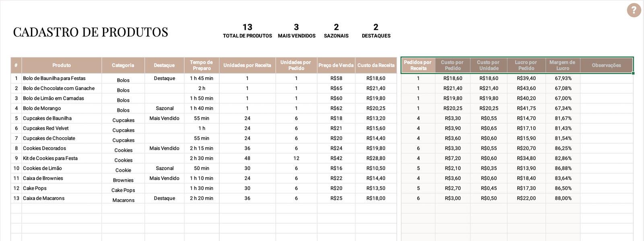
Task: Click the "MAIS VENDIDOS" summary label
Action: tap(297, 36)
